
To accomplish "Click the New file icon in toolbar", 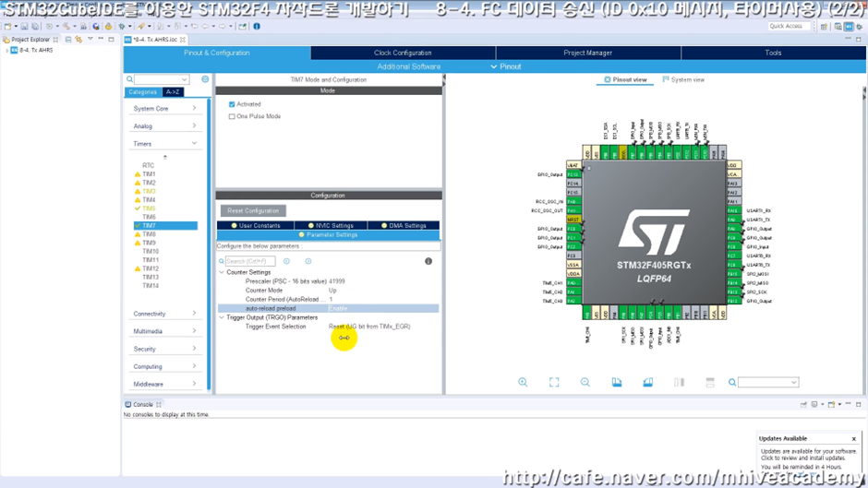I will [7, 26].
